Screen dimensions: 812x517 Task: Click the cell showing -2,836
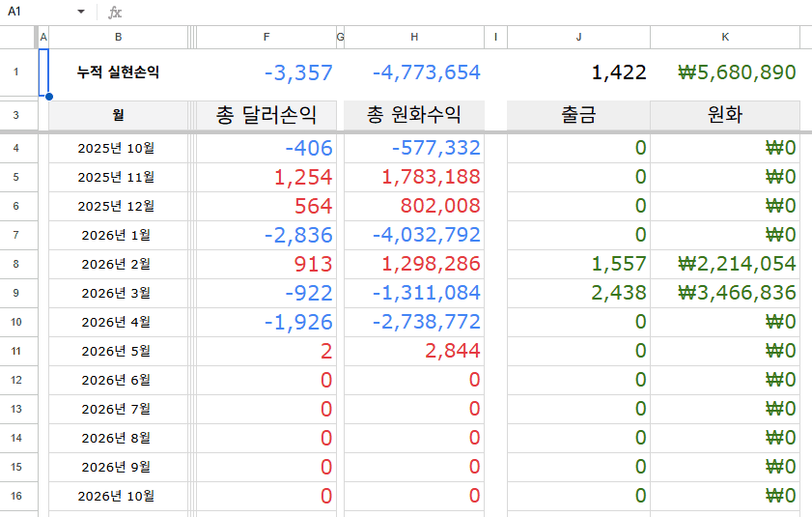[266, 236]
